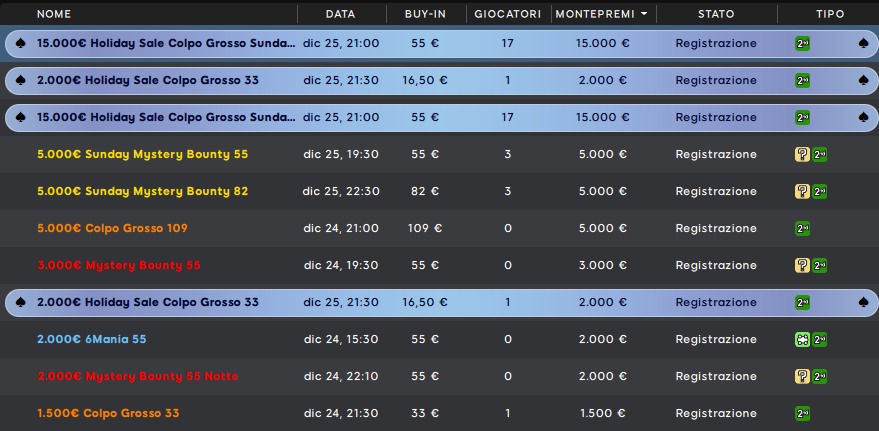Click question-mark icon in Sunday Mystery Bounty 82 row
Viewport: 879px width, 431px height.
tap(802, 192)
